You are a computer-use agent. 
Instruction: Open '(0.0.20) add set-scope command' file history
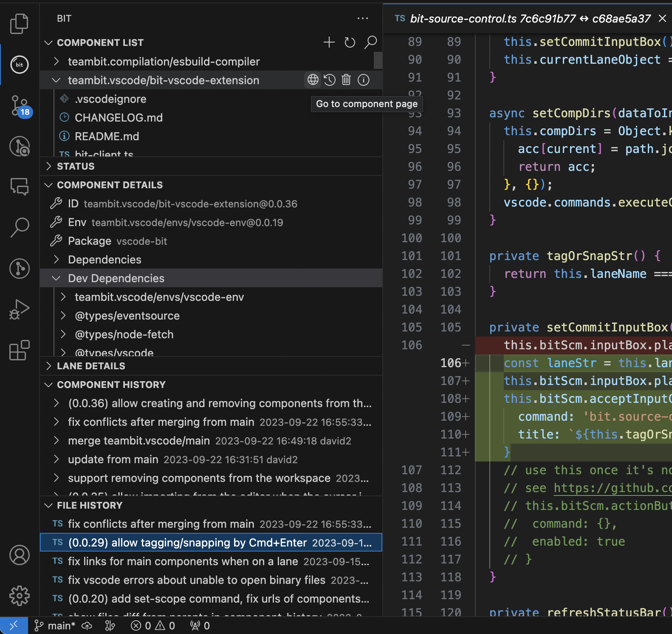pos(211,599)
